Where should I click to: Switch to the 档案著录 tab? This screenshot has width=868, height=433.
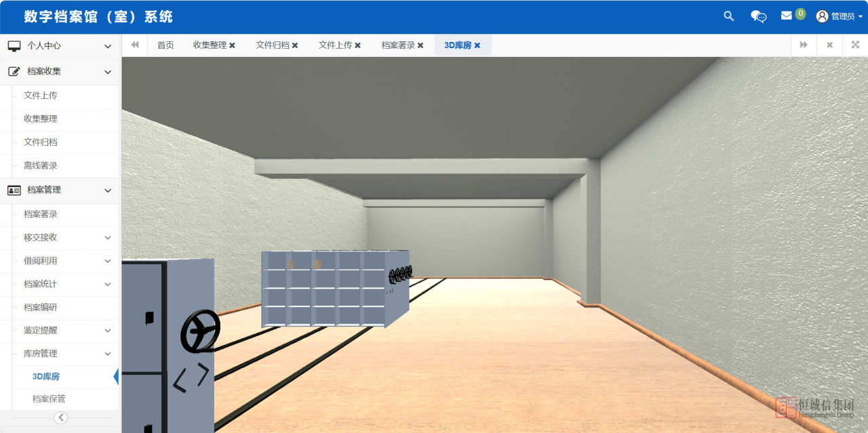click(x=397, y=45)
